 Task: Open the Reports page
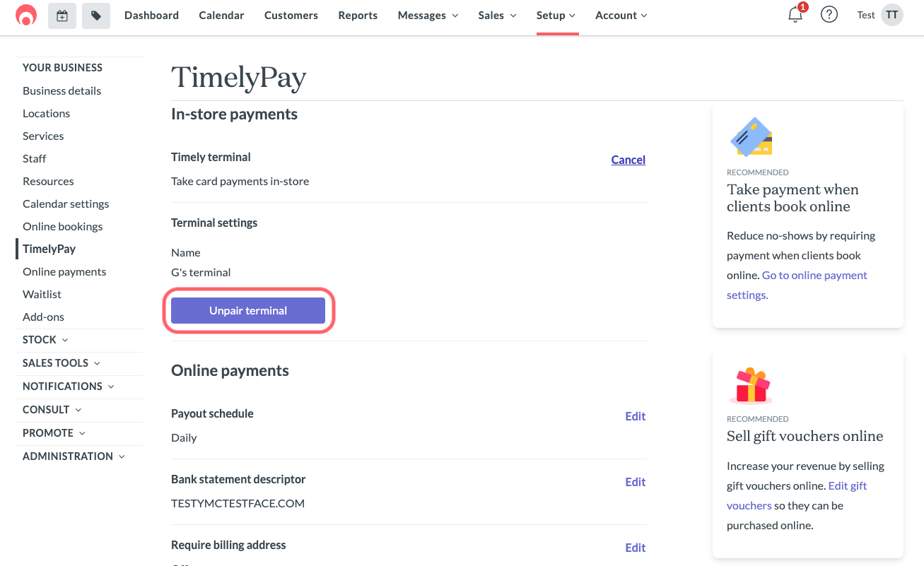pyautogui.click(x=358, y=15)
